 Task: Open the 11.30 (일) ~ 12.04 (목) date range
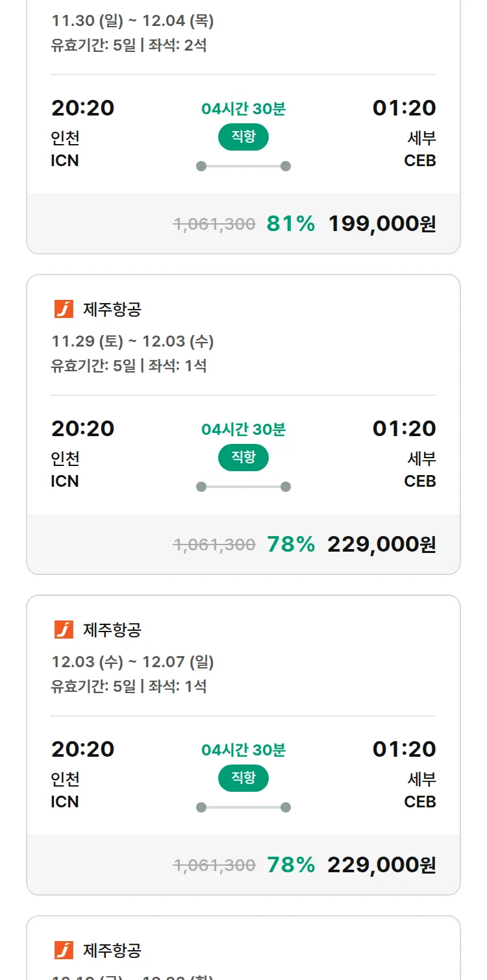tap(132, 21)
